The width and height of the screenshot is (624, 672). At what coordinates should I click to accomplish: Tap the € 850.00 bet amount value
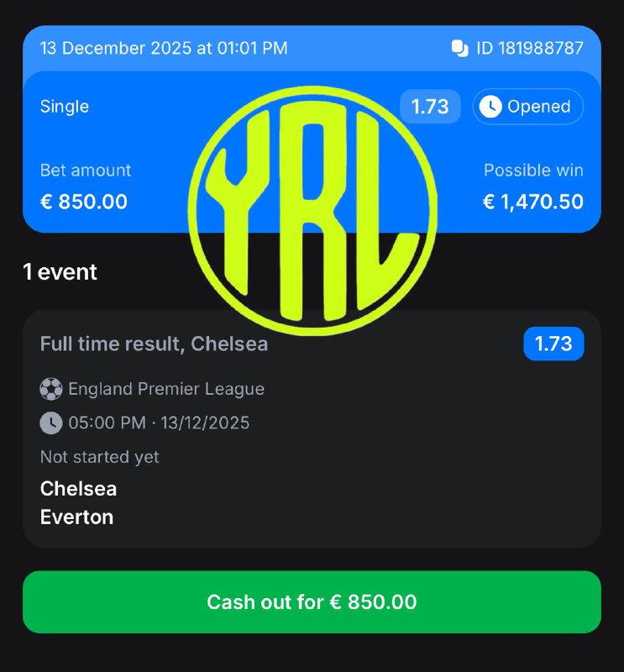(x=84, y=202)
